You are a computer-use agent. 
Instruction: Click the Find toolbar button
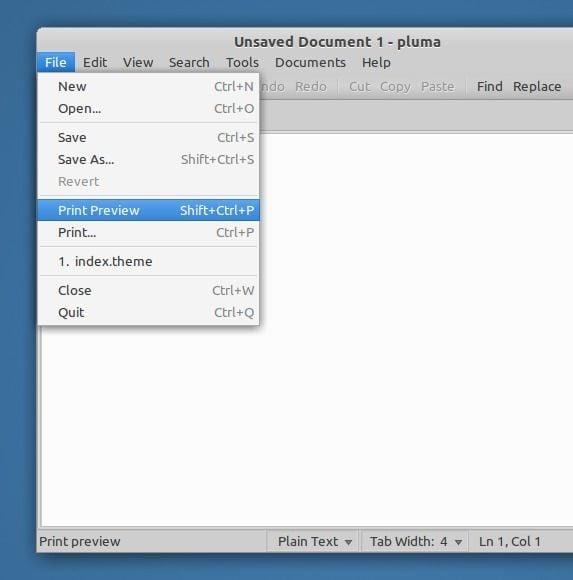[489, 87]
